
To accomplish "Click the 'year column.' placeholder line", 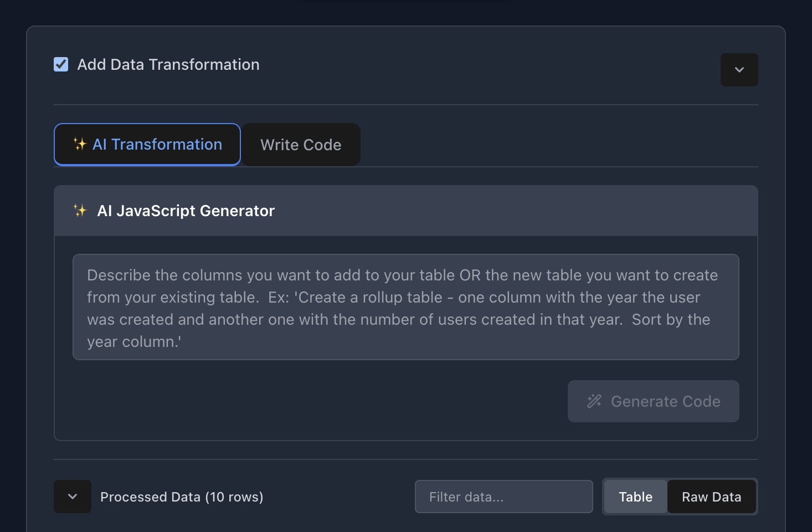I will (134, 342).
